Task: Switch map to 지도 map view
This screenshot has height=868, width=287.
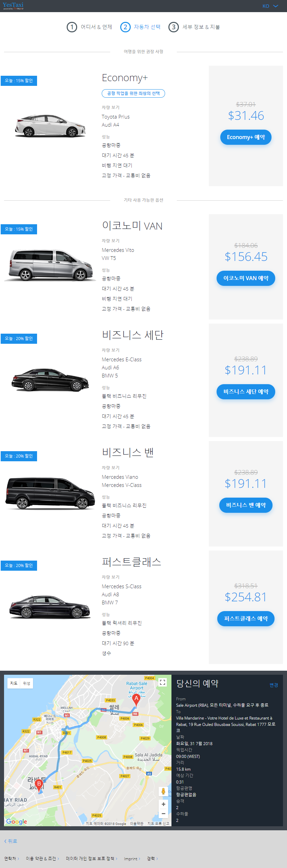Action: pyautogui.click(x=14, y=683)
